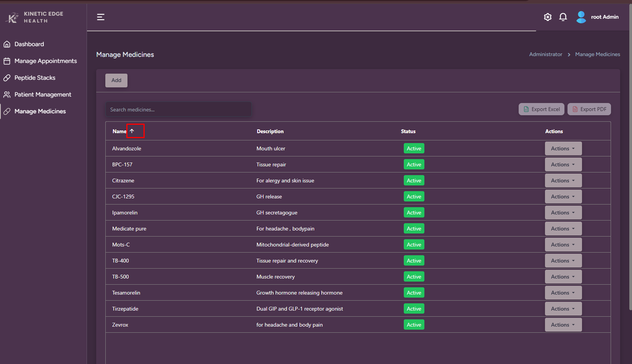Select Manage Medicines in sidebar
This screenshot has height=364, width=632.
click(40, 111)
